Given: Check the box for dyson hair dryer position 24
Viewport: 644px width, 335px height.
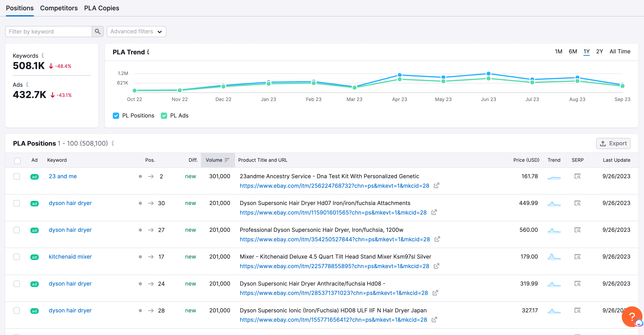Looking at the screenshot, I should 17,284.
